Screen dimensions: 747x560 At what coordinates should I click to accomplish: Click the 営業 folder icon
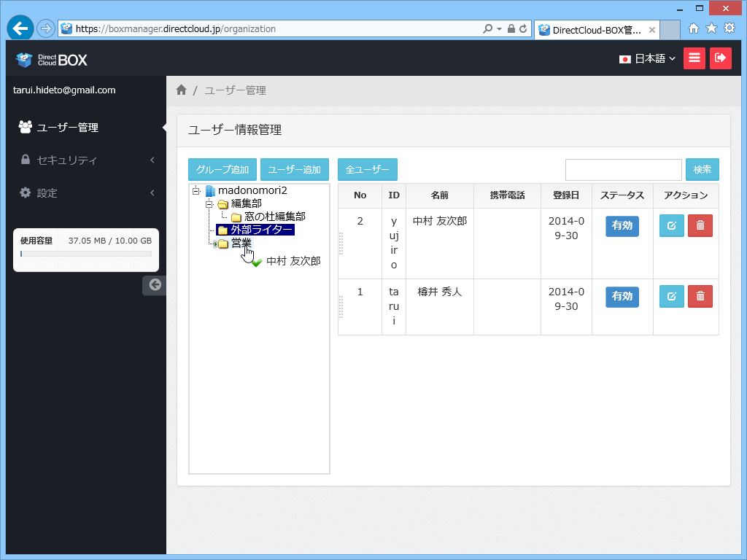pos(223,244)
